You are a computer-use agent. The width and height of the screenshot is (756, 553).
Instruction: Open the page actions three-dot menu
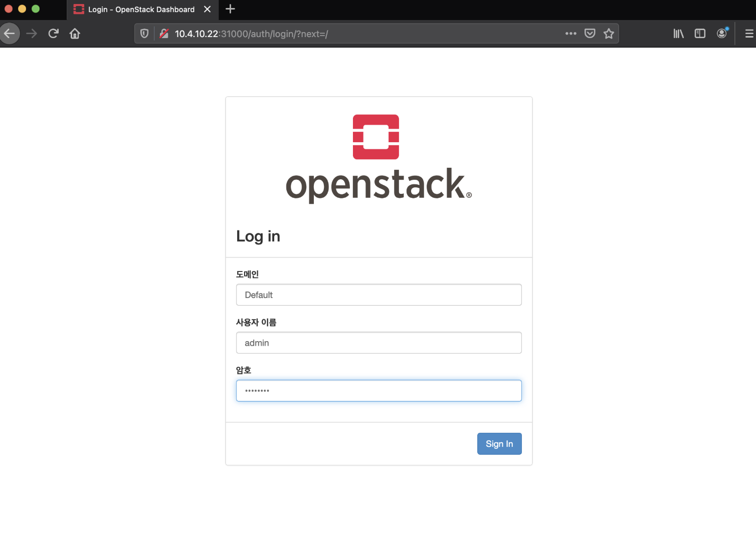[571, 34]
